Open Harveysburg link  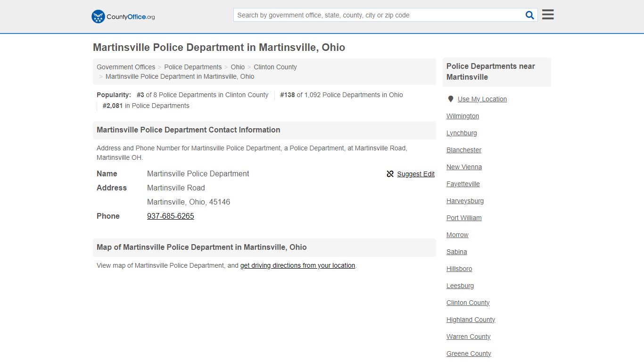click(x=465, y=201)
